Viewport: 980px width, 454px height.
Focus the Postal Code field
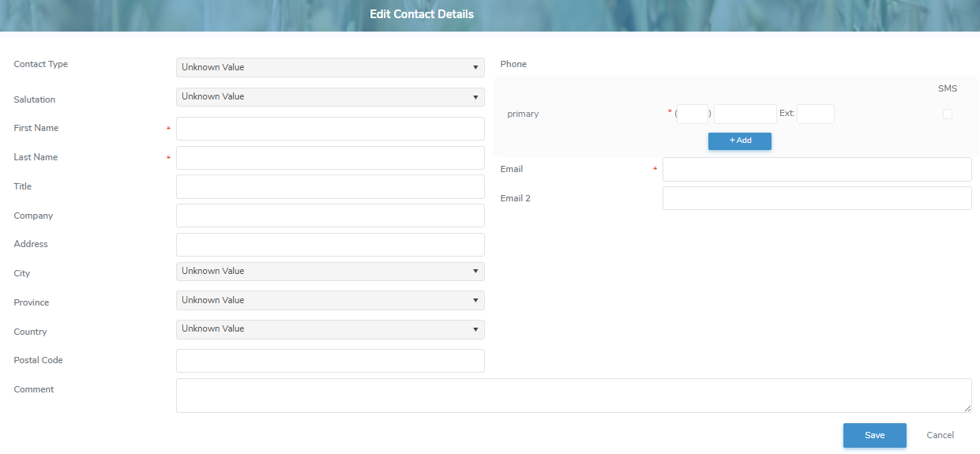[x=330, y=361]
